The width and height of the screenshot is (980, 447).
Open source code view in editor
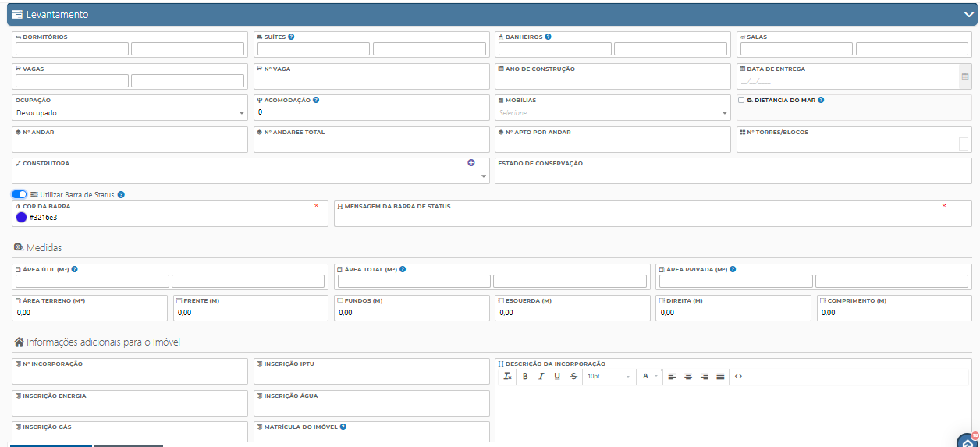tap(738, 376)
